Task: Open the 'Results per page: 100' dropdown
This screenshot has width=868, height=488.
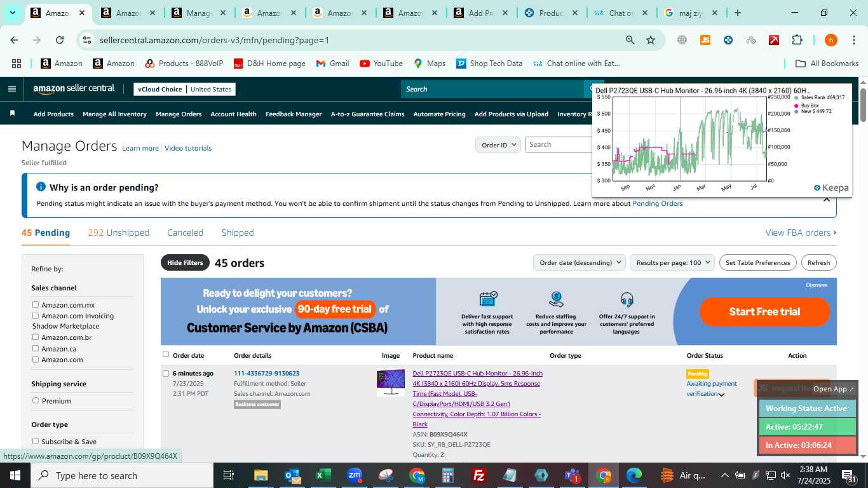Action: [x=672, y=262]
